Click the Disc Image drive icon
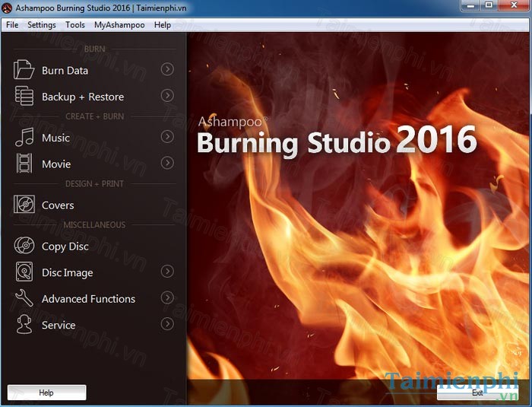The width and height of the screenshot is (532, 407). tap(24, 272)
